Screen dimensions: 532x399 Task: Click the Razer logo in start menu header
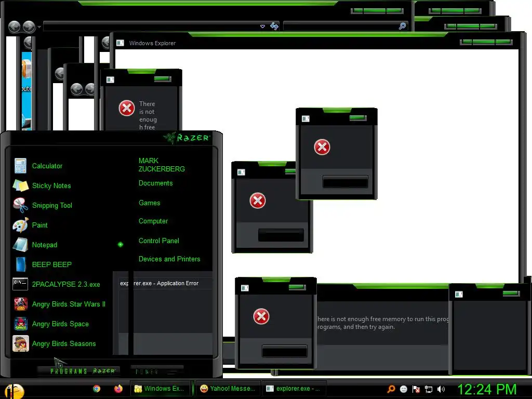coord(187,138)
